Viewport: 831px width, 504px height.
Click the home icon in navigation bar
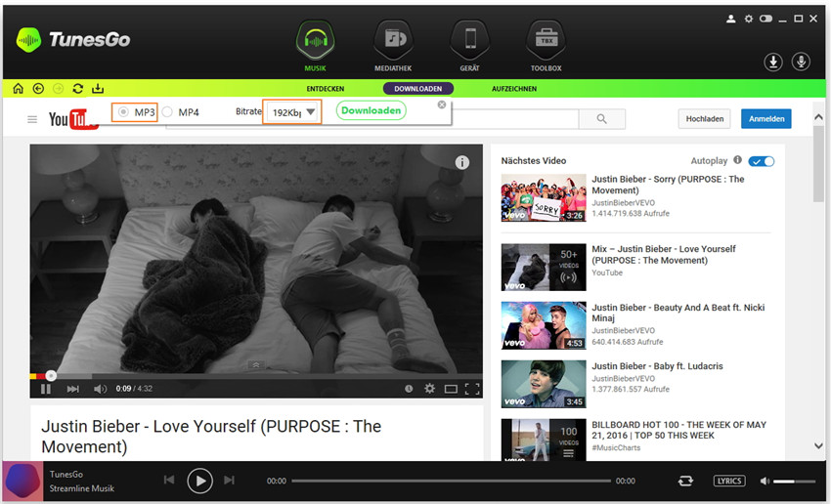19,89
